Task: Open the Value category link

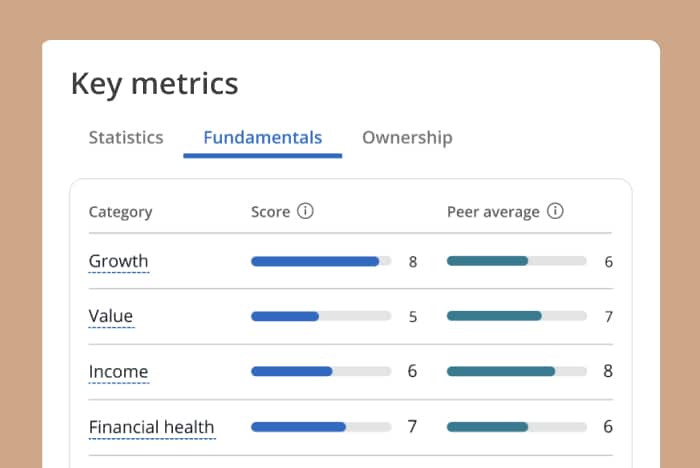Action: point(111,317)
